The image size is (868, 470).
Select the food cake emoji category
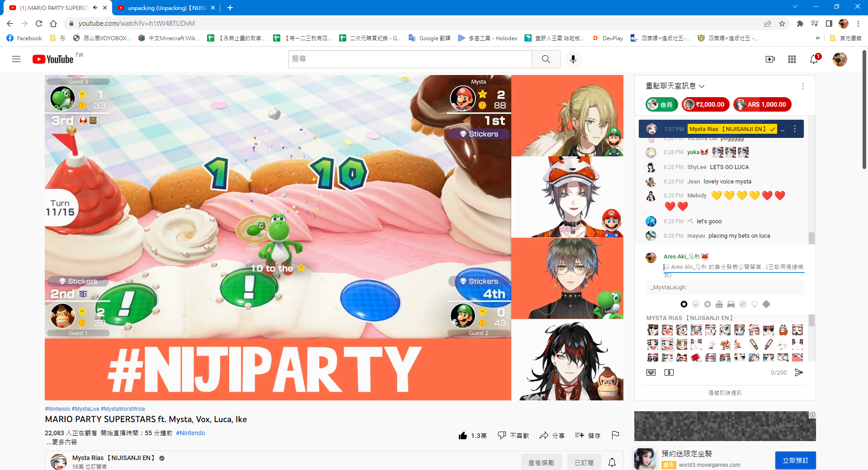(719, 304)
